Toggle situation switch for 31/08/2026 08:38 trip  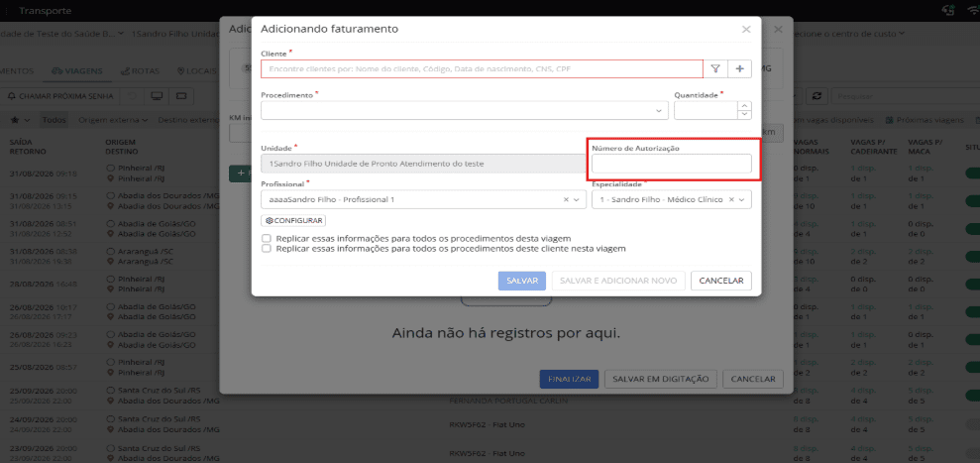point(972,256)
